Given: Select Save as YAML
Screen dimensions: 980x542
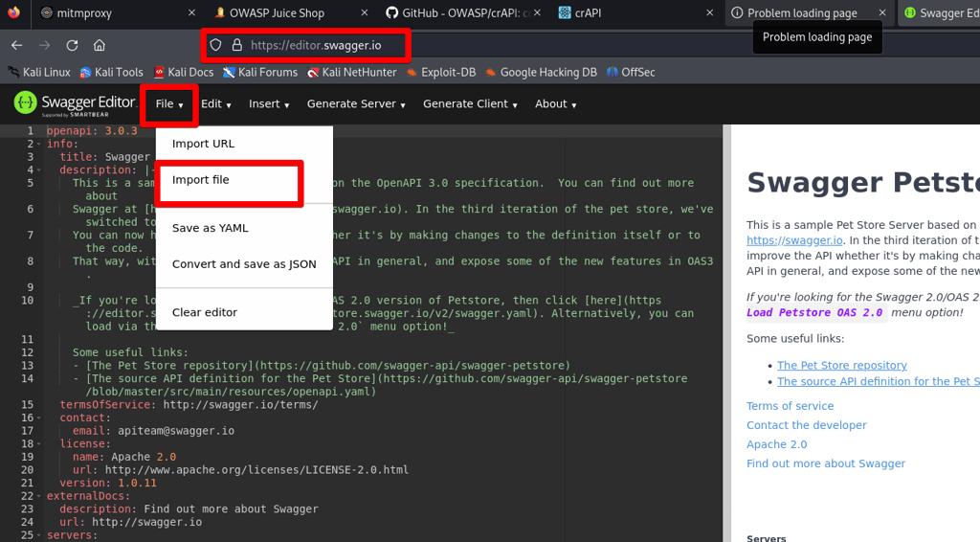Looking at the screenshot, I should (244, 228).
